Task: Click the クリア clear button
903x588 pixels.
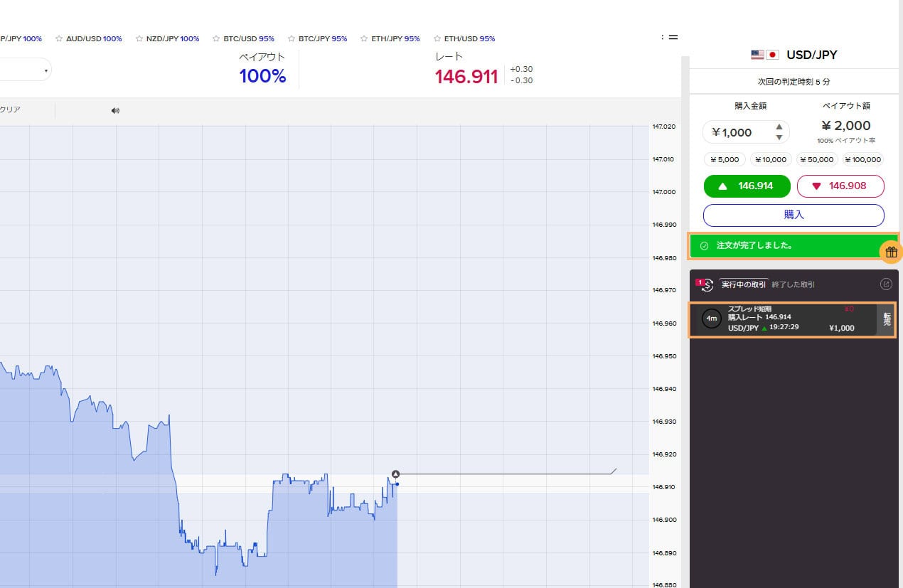Action: [10, 109]
